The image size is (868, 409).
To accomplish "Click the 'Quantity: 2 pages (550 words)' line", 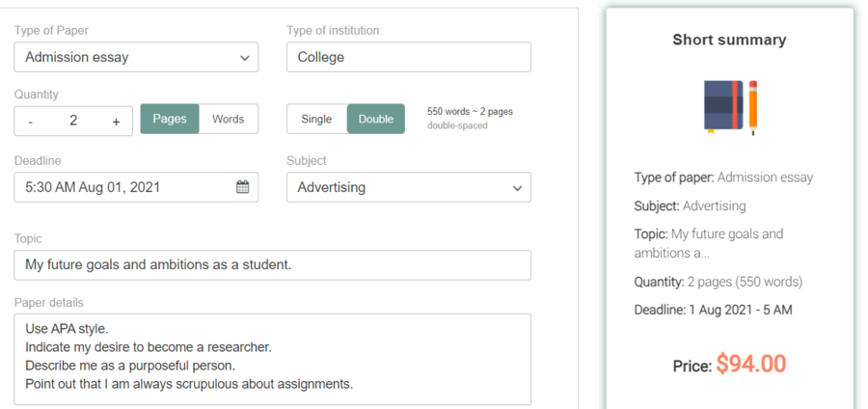I will (x=718, y=282).
